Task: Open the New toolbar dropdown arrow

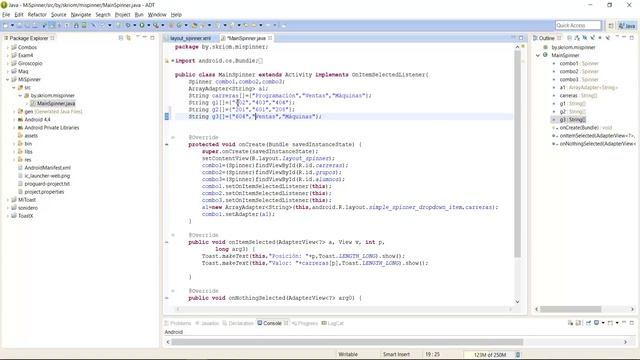Action: [x=12, y=25]
